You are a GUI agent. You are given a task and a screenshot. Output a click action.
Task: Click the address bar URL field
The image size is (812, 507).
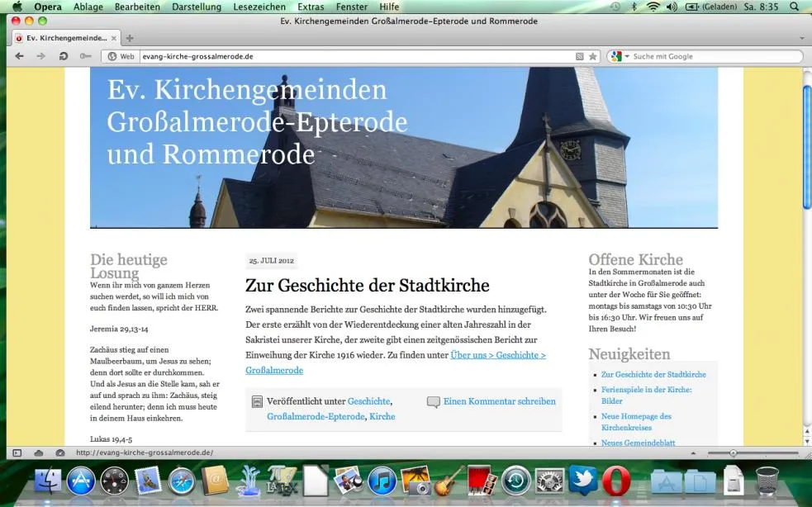click(356, 56)
